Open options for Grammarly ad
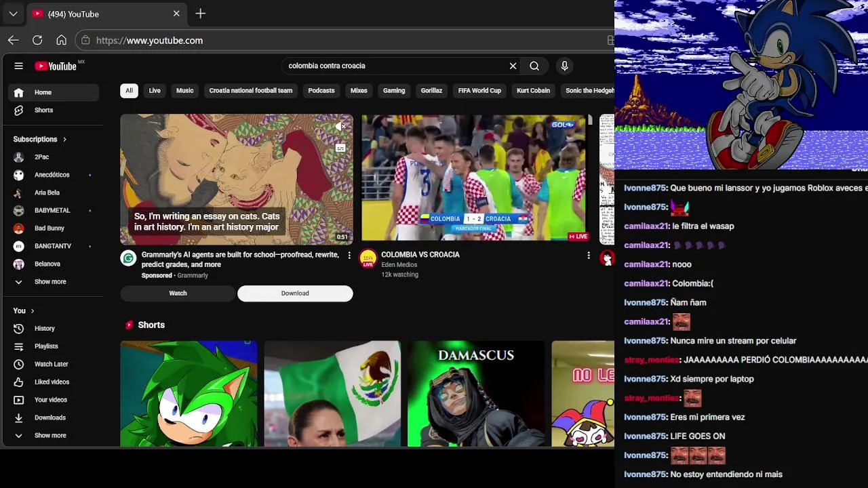 (x=349, y=256)
